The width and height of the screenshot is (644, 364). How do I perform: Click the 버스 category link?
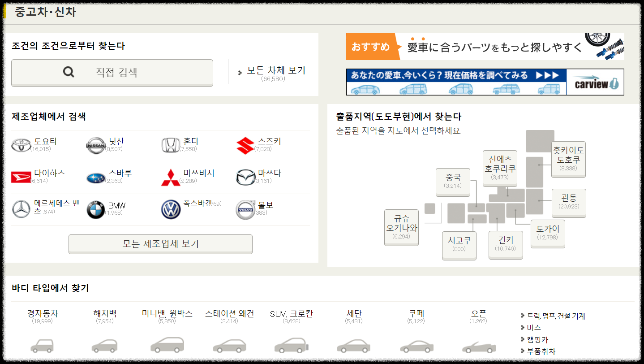(533, 327)
